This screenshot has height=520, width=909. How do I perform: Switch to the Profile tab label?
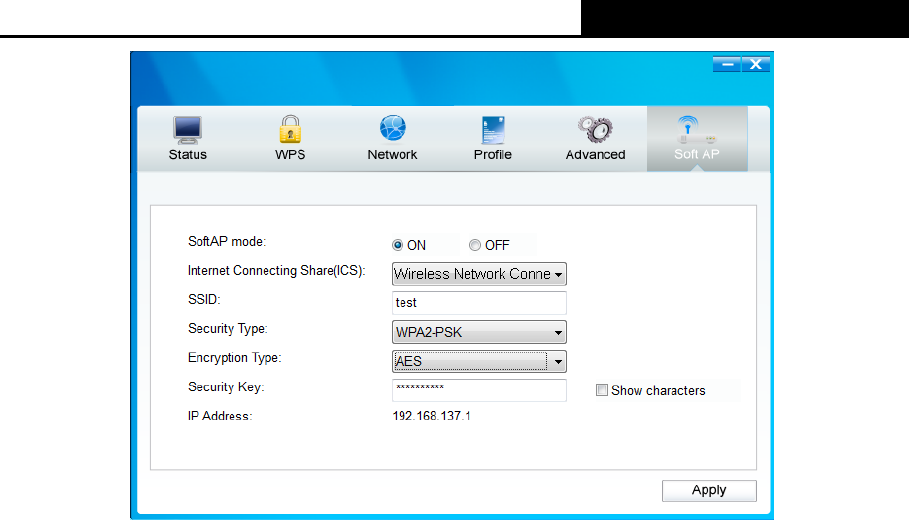493,155
